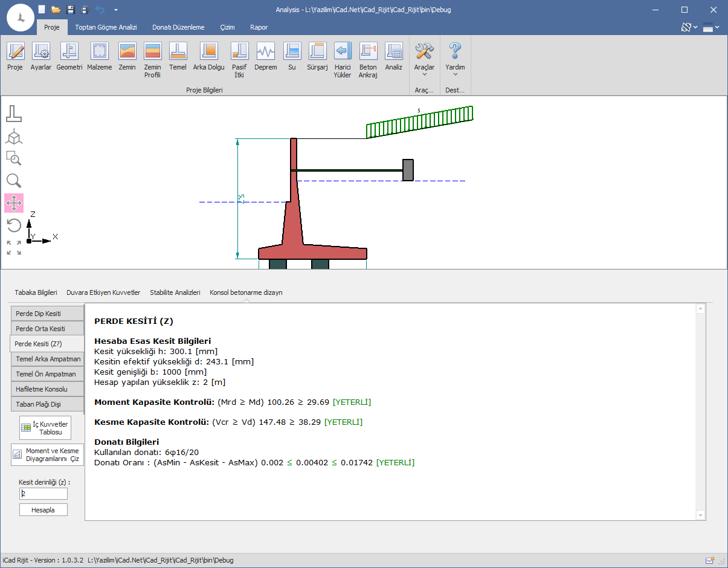Select the zoom window tool
The image size is (728, 568).
(14, 158)
